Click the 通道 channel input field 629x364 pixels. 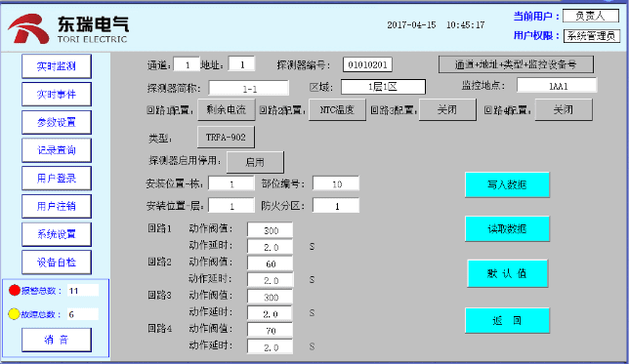click(x=187, y=64)
